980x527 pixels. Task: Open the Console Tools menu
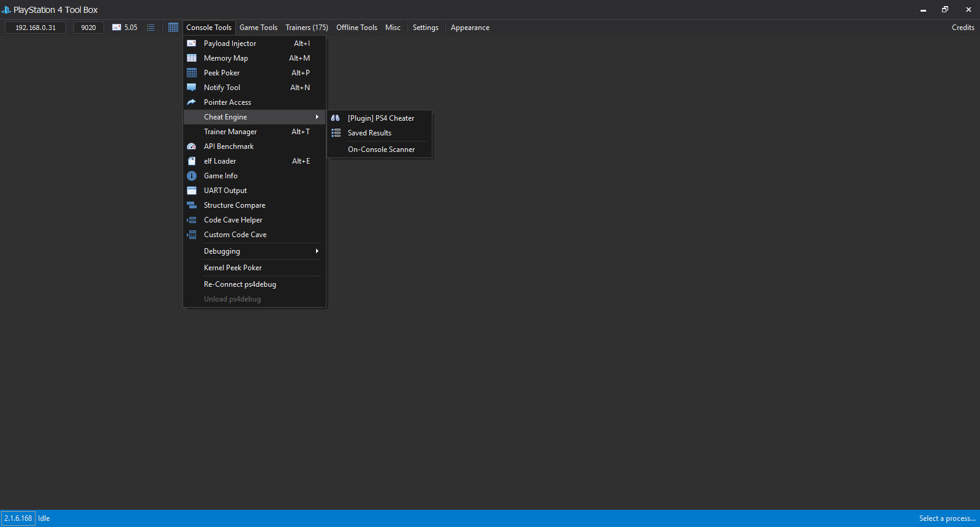point(209,28)
